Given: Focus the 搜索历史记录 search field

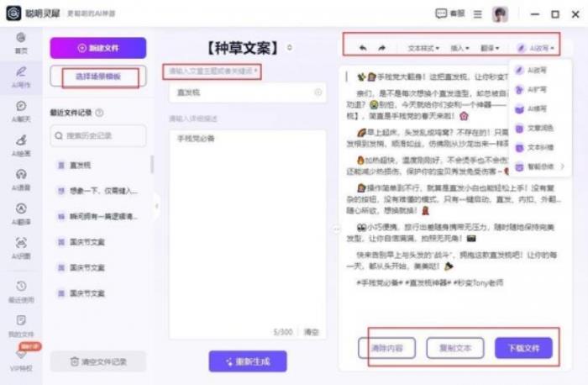Looking at the screenshot, I should [x=98, y=135].
